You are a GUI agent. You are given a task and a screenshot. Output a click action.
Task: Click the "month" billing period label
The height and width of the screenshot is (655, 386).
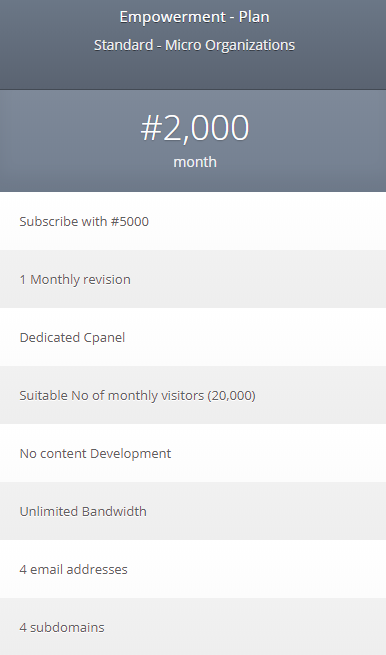[x=195, y=162]
